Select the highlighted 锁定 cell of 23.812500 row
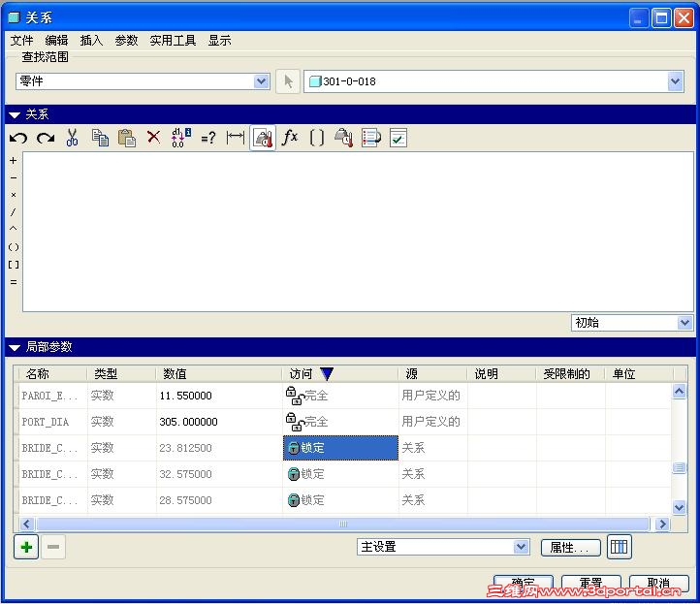The width and height of the screenshot is (700, 604). (340, 448)
